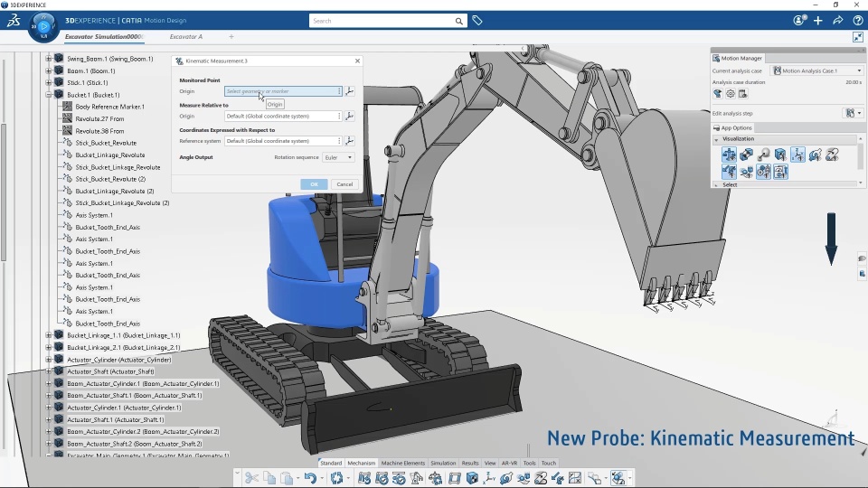
Task: Toggle the trajectory path visualization option in App Options
Action: (832, 155)
